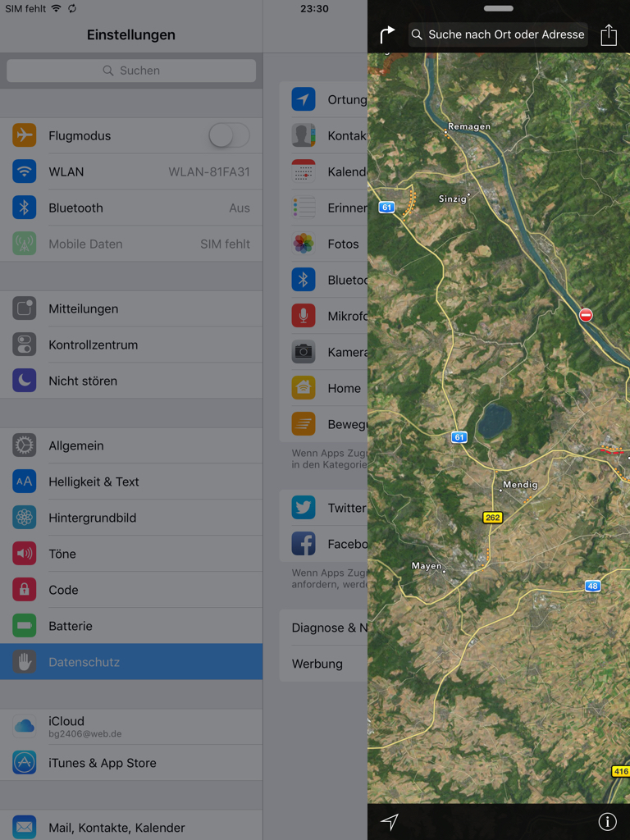This screenshot has width=630, height=840.
Task: Tap the Slide Over grabber handle above Maps
Action: point(498,8)
